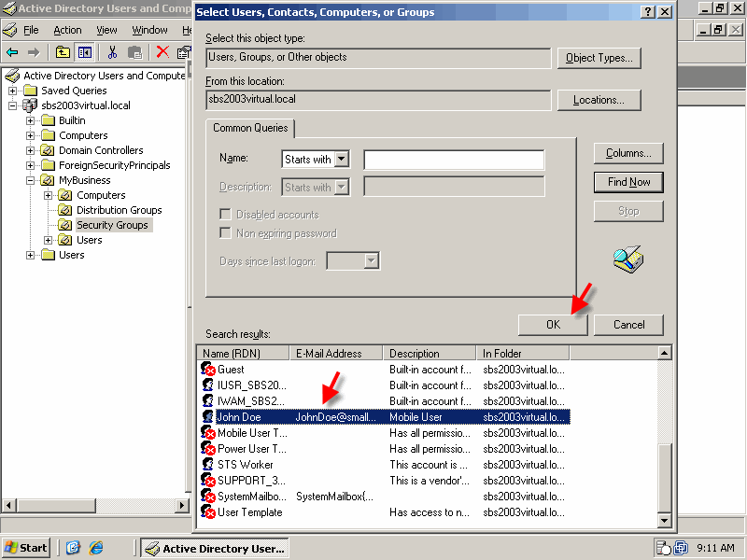Viewport: 747px width, 560px height.
Task: Toggle the Disabled accounts checkbox
Action: [x=225, y=215]
